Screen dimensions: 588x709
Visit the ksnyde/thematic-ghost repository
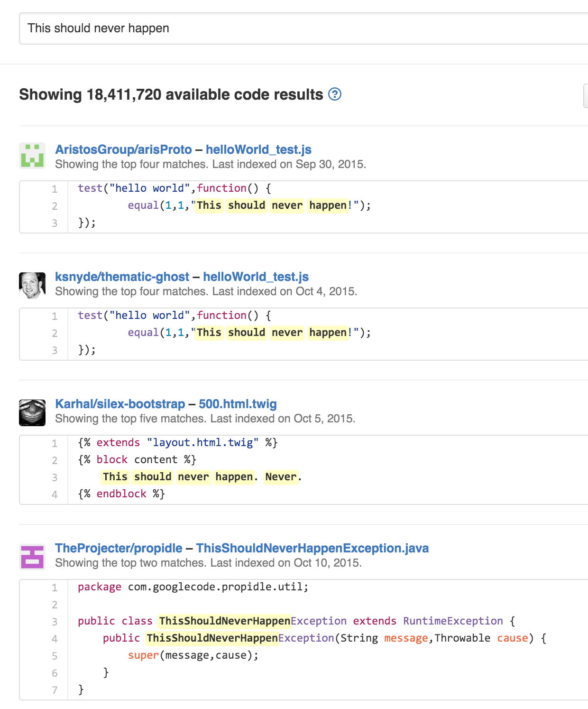[x=122, y=277]
